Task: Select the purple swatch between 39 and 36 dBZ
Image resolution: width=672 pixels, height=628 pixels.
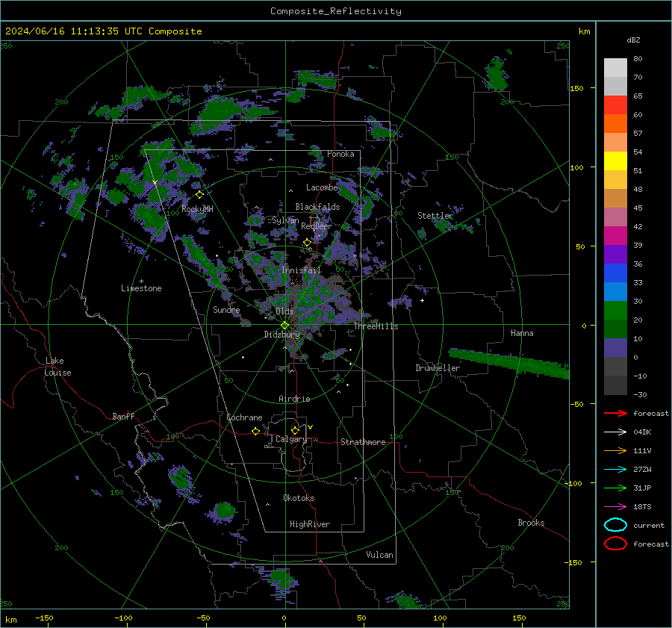Action: tap(615, 254)
